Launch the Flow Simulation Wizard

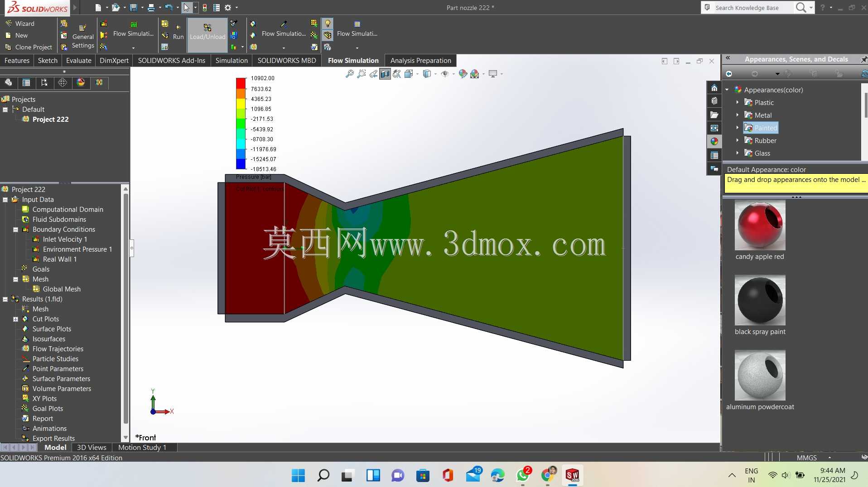(x=19, y=24)
